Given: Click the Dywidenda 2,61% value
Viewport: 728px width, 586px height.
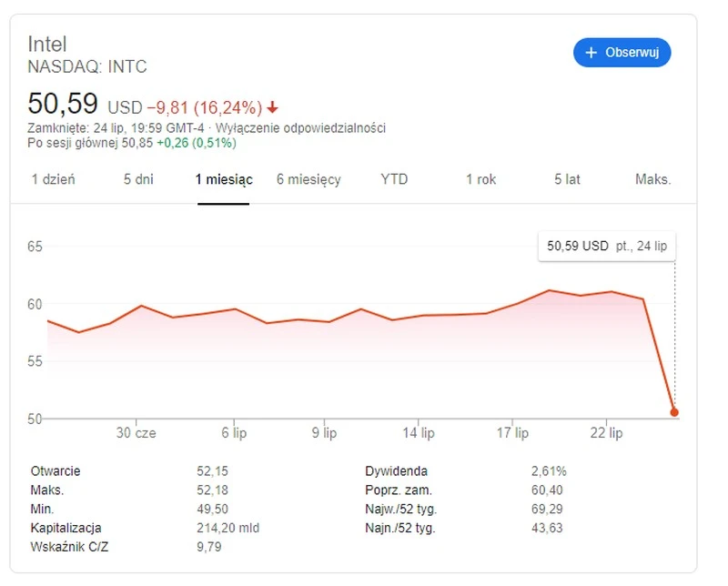Looking at the screenshot, I should coord(549,471).
